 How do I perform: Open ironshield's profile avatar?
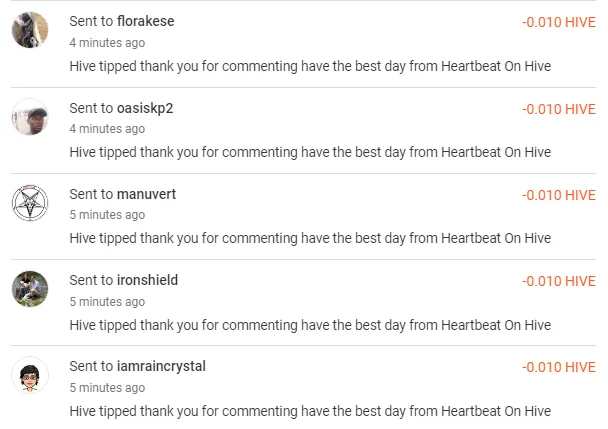[30, 289]
